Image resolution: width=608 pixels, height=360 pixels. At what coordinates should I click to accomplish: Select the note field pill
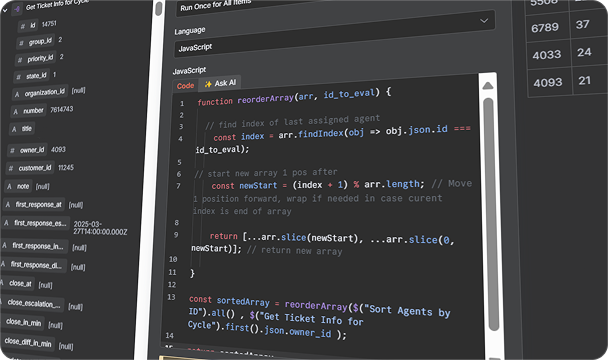coord(18,187)
